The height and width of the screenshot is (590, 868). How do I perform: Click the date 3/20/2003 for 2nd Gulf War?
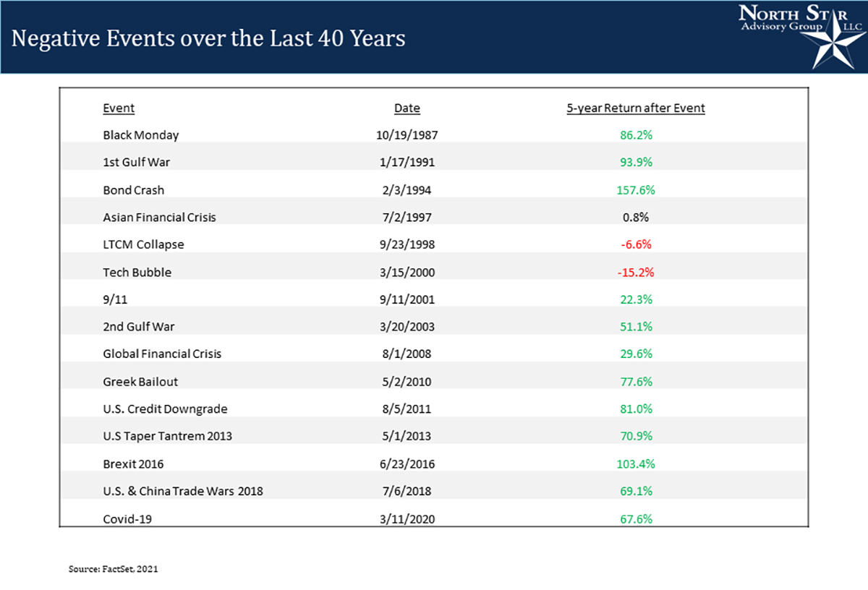tap(407, 326)
